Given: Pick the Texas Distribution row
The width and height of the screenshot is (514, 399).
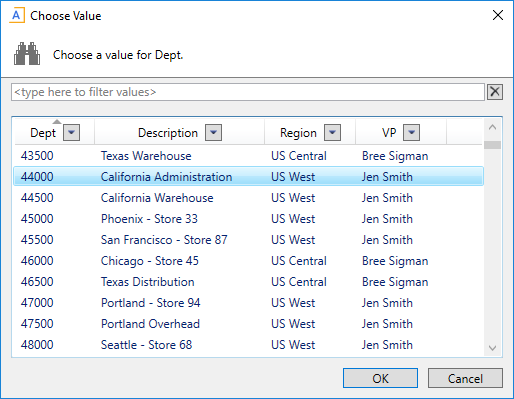Looking at the screenshot, I should [249, 282].
